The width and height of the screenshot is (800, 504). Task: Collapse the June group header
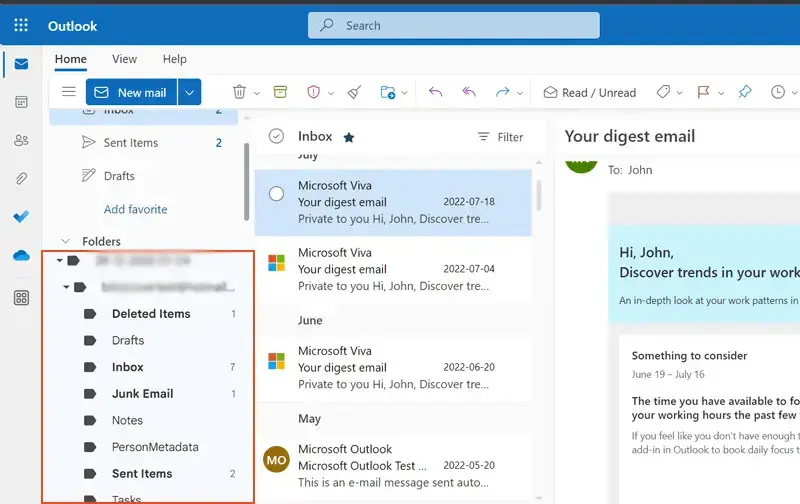tap(310, 320)
